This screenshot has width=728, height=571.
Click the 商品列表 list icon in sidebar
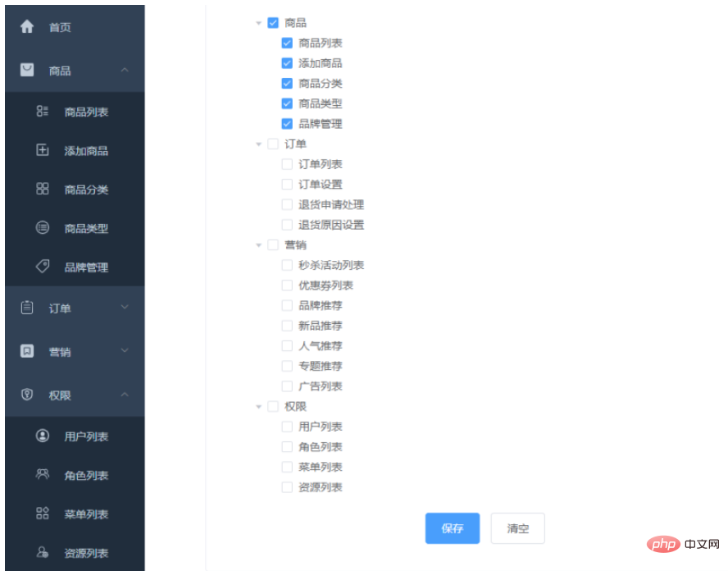(43, 111)
